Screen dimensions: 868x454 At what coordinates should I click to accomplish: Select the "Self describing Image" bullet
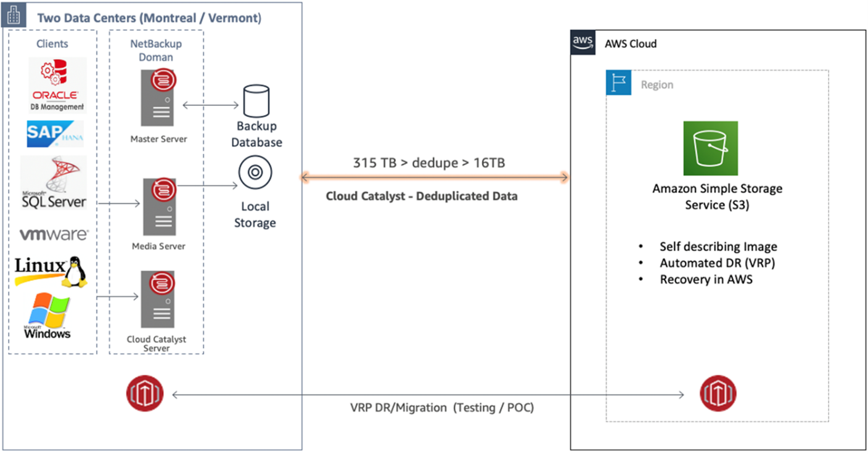(x=718, y=246)
